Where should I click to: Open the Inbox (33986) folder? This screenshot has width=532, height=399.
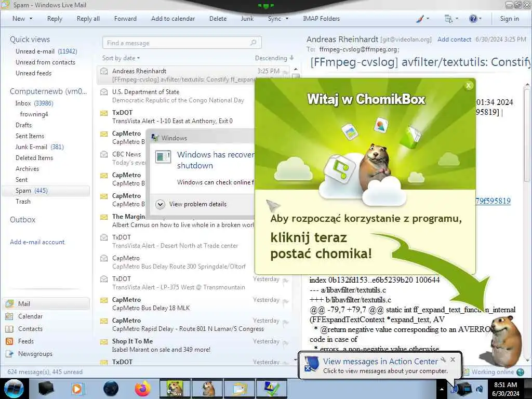[34, 103]
